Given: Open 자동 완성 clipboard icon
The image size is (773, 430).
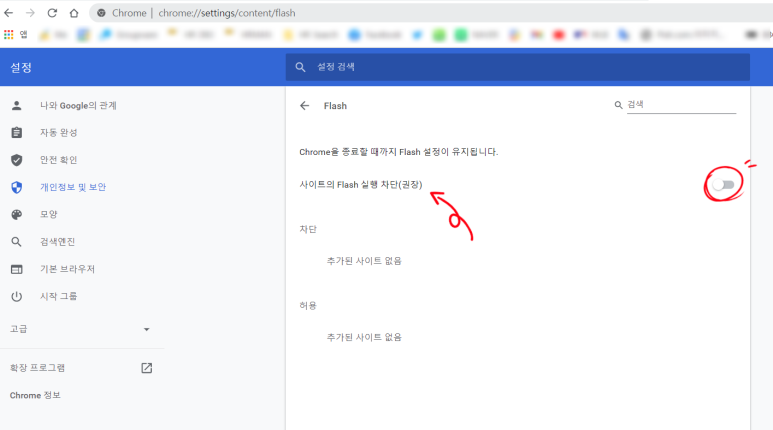Looking at the screenshot, I should point(17,133).
